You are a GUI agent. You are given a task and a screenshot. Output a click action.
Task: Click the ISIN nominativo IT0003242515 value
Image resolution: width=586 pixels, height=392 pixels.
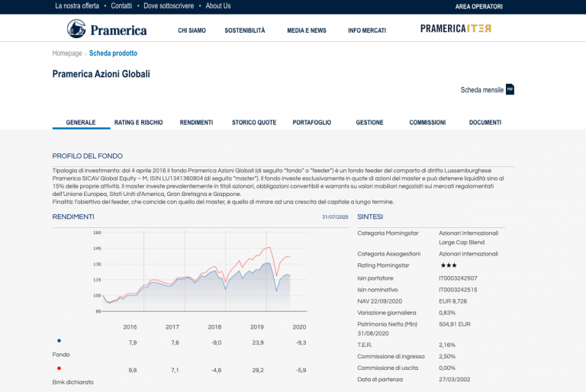(x=458, y=290)
